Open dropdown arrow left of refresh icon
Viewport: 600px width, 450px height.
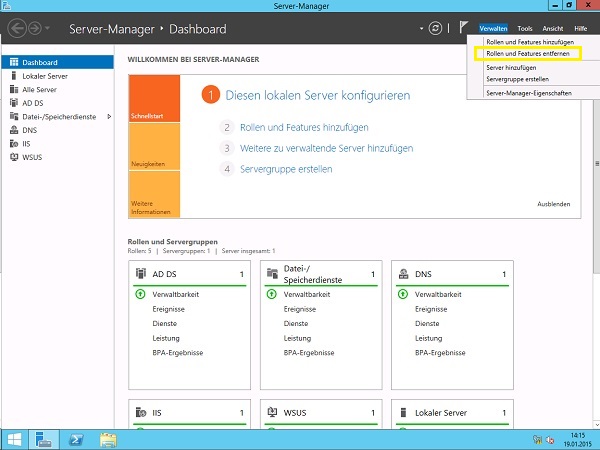click(x=421, y=28)
